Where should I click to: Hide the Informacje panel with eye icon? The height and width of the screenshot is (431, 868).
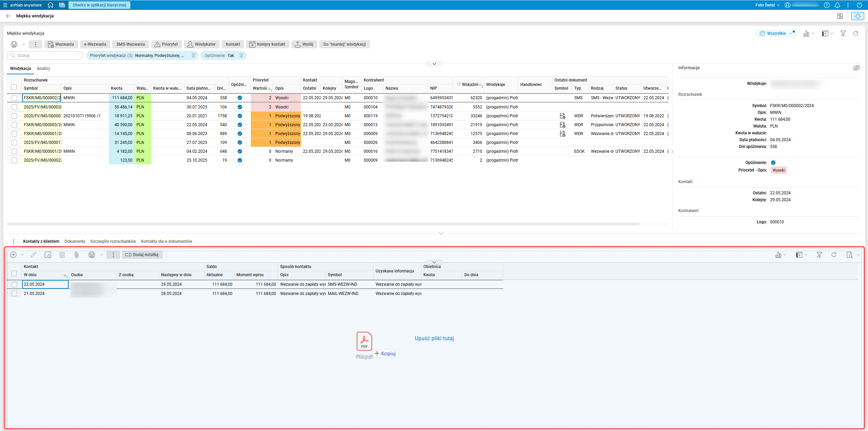856,68
